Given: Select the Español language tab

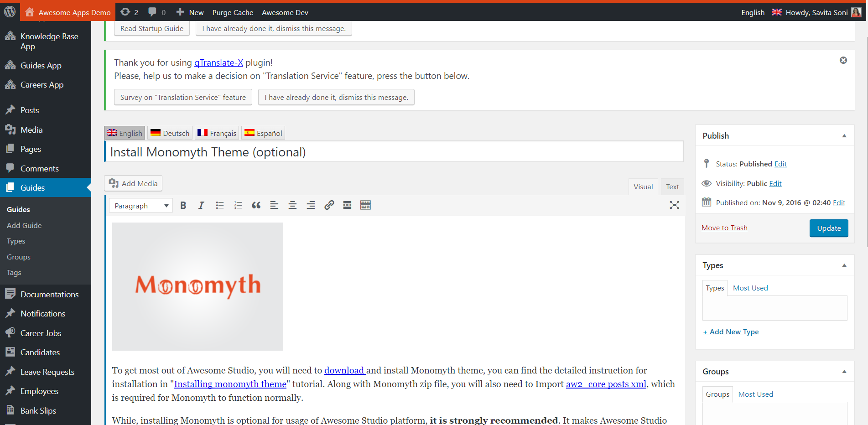Looking at the screenshot, I should point(263,133).
